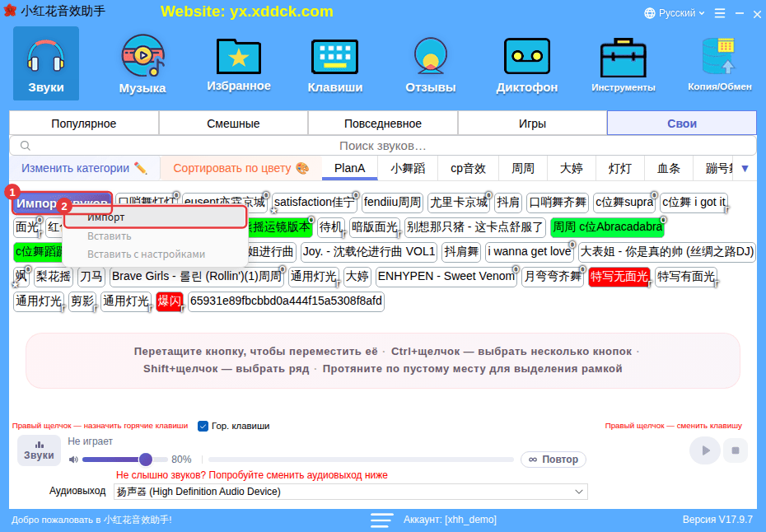The width and height of the screenshot is (766, 532).
Task: Play the red 爆闪 sound button
Action: tap(169, 301)
